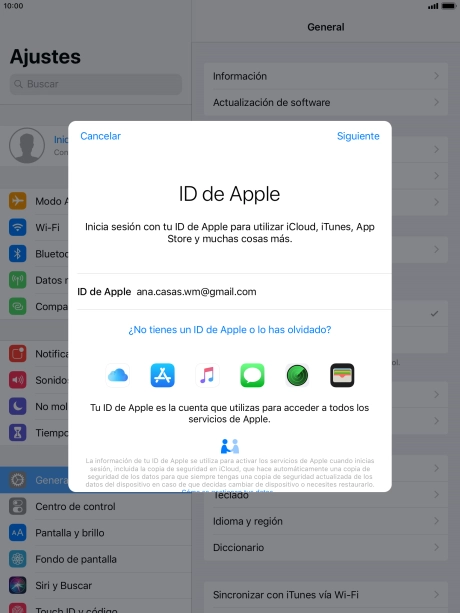Tap the privacy handshake icon
460x613 pixels.
[230, 446]
